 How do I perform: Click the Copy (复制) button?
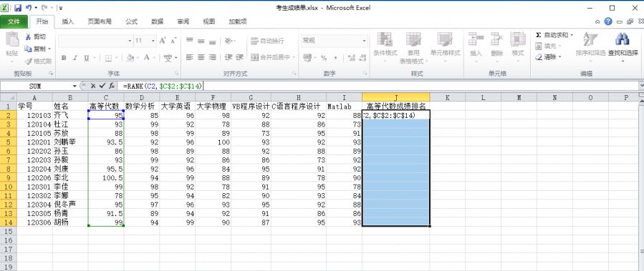[37, 49]
